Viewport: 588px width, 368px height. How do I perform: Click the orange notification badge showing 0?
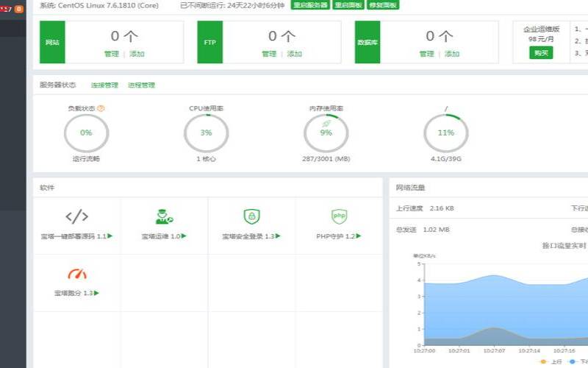click(19, 9)
